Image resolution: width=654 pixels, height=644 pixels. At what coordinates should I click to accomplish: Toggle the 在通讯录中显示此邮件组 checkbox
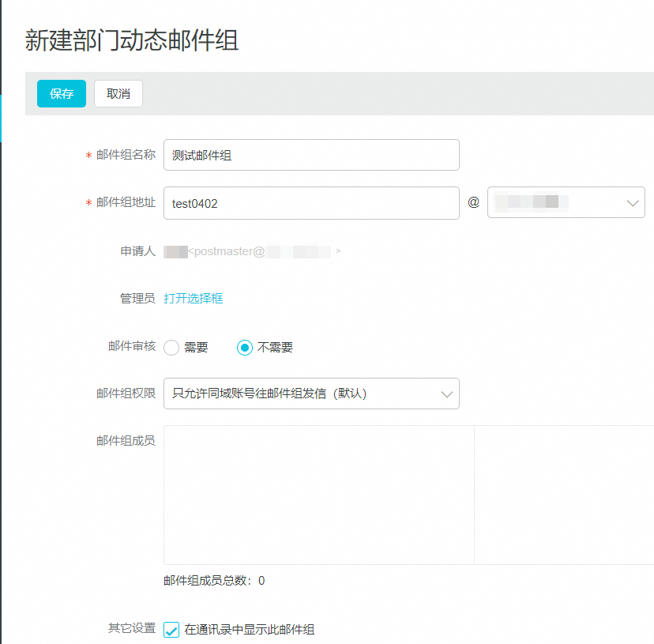coord(171,630)
